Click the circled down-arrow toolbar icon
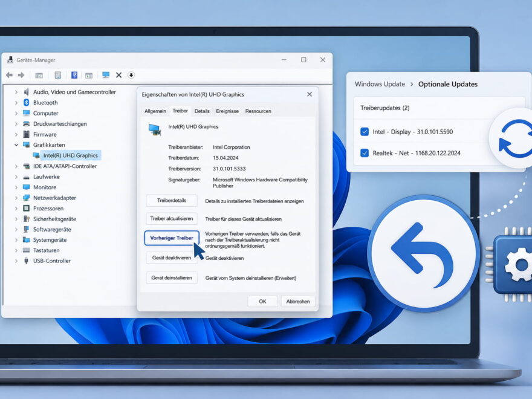Screen dimensions: 532x399 tap(131, 75)
